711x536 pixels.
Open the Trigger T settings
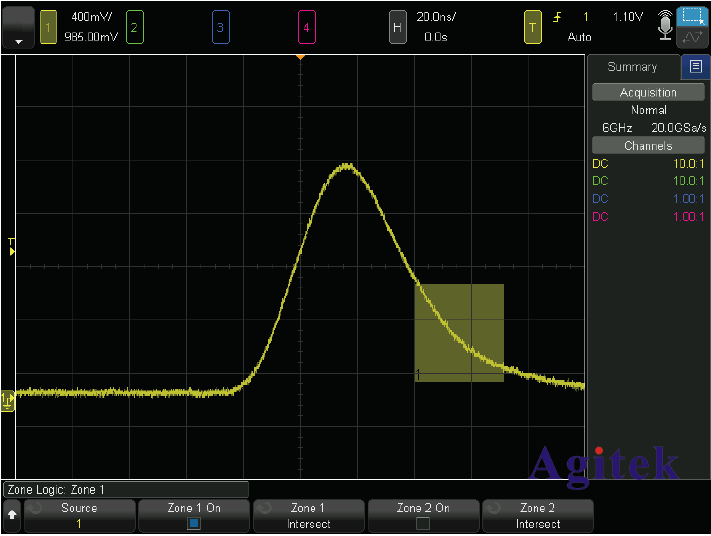point(533,28)
